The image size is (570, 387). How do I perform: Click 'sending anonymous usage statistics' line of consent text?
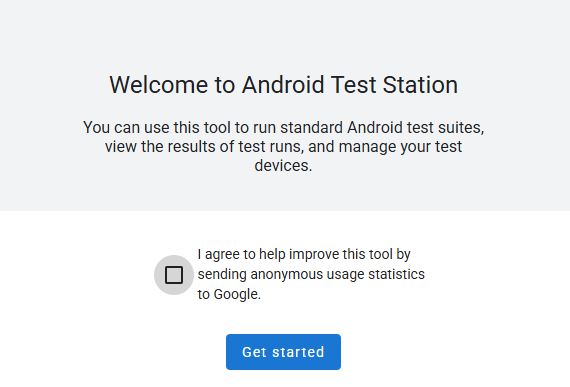pos(311,274)
